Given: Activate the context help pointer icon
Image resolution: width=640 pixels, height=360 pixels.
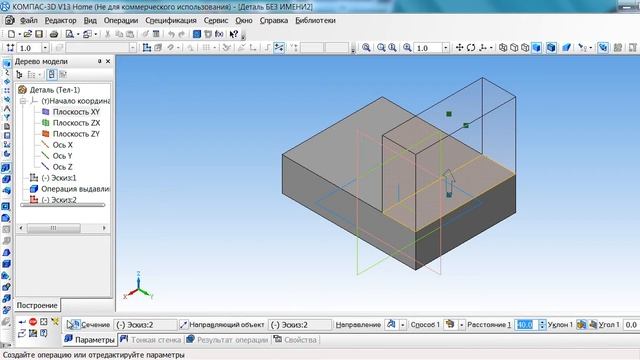Looking at the screenshot, I should tap(233, 34).
